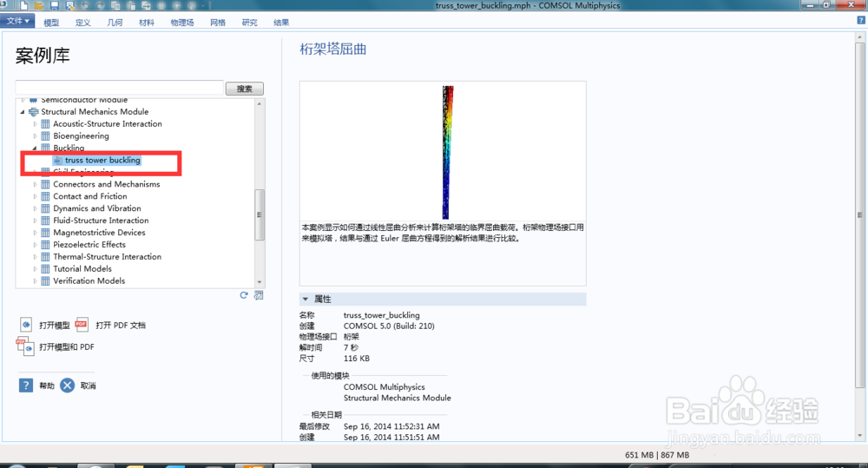
Task: Create a new file from quick toolbar
Action: [23, 5]
